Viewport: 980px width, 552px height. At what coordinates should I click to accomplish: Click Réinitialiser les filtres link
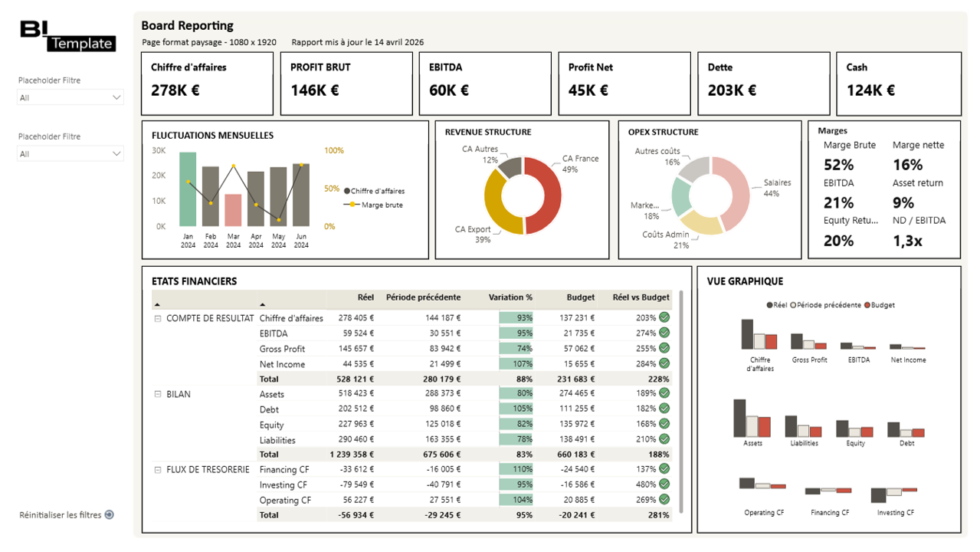click(61, 515)
